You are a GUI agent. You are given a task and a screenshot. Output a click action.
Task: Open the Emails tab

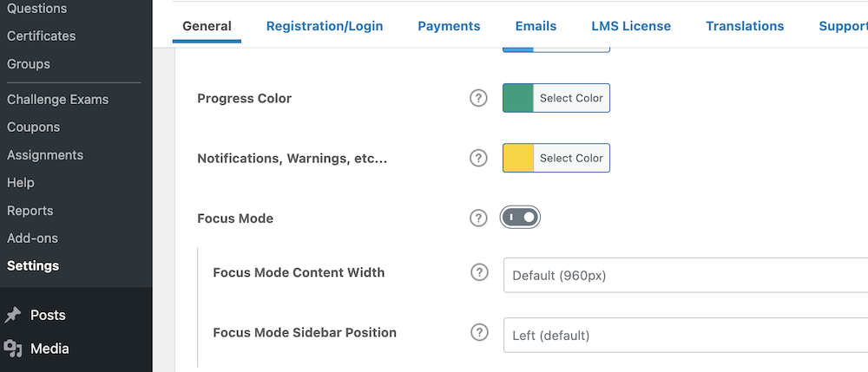tap(536, 26)
